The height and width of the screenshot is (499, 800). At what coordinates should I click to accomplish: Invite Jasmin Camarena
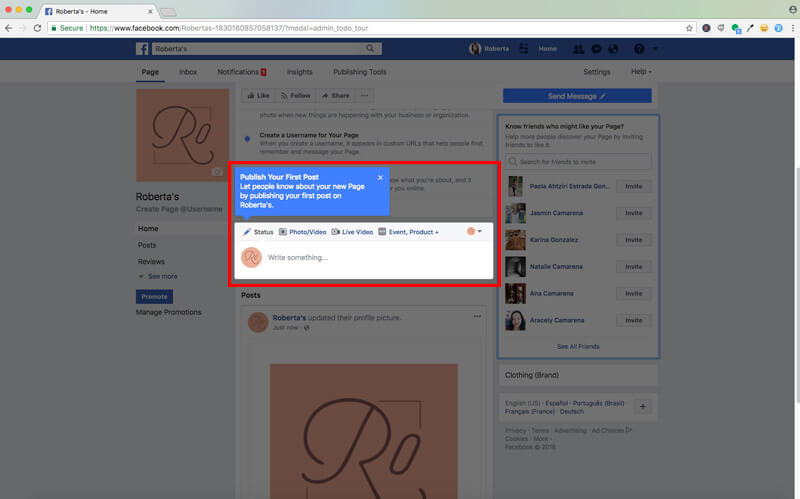click(x=634, y=213)
